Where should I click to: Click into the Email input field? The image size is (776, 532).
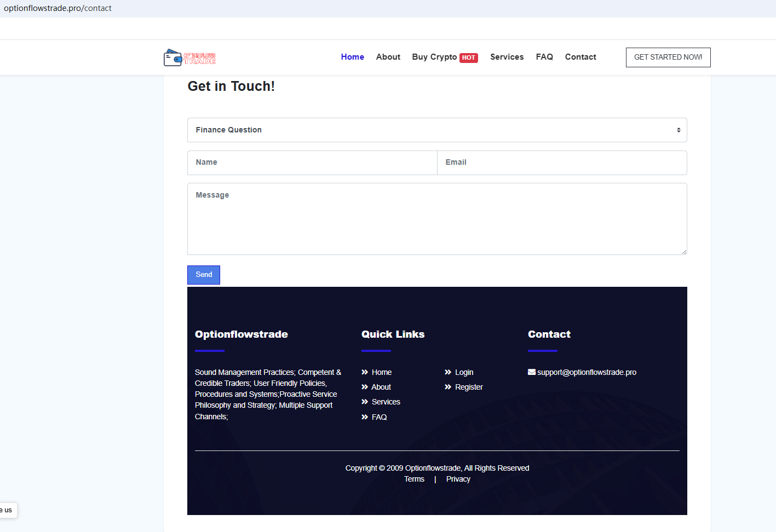pyautogui.click(x=561, y=163)
